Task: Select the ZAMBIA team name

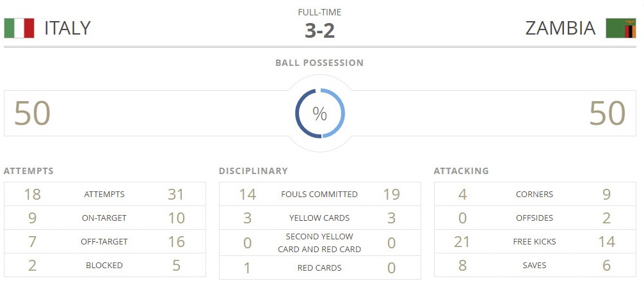Action: [x=560, y=28]
